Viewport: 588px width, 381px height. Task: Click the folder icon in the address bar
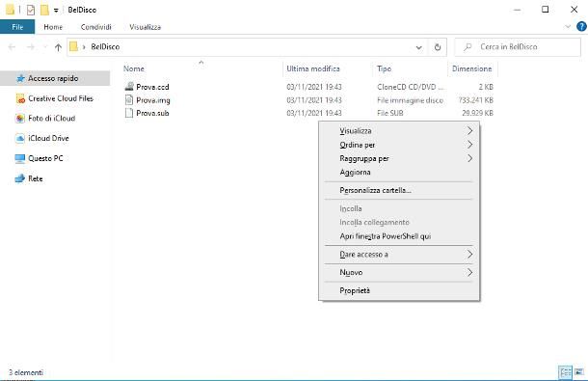coord(74,46)
